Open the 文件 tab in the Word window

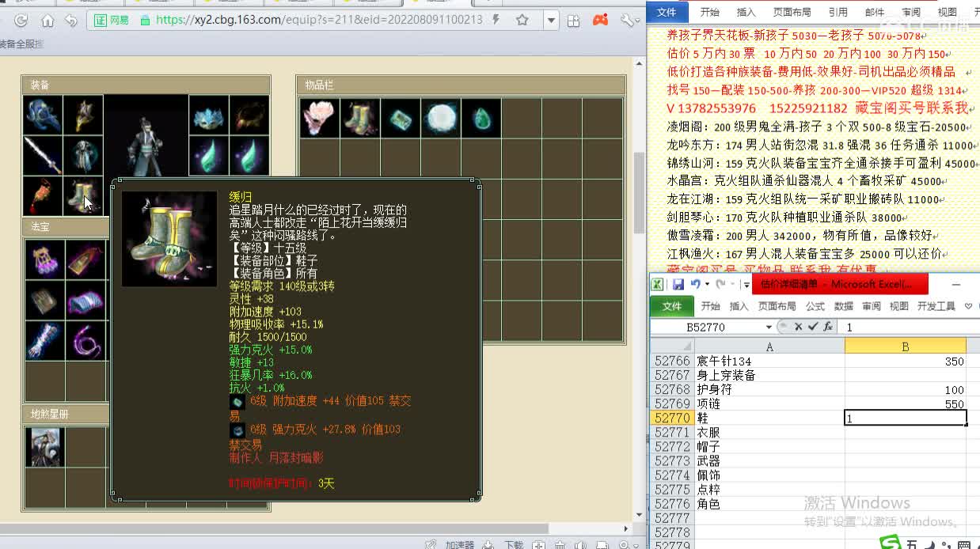(x=667, y=12)
